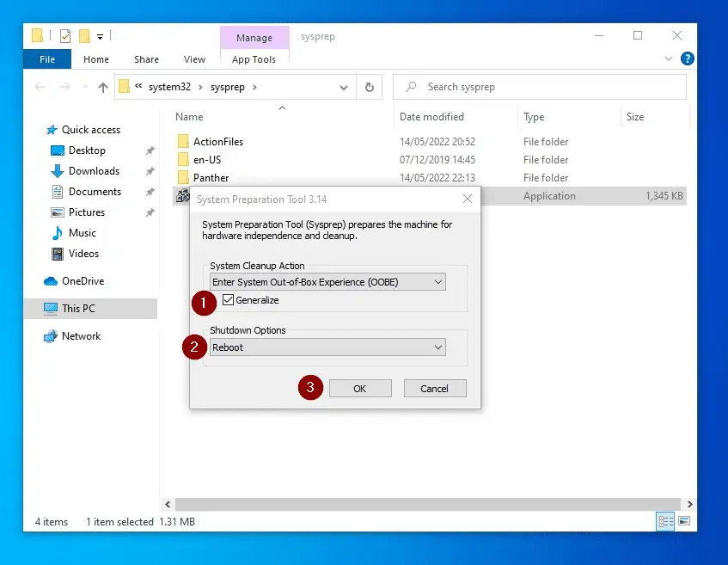Viewport: 728px width, 565px height.
Task: Click the folder icon in title bar
Action: click(37, 35)
